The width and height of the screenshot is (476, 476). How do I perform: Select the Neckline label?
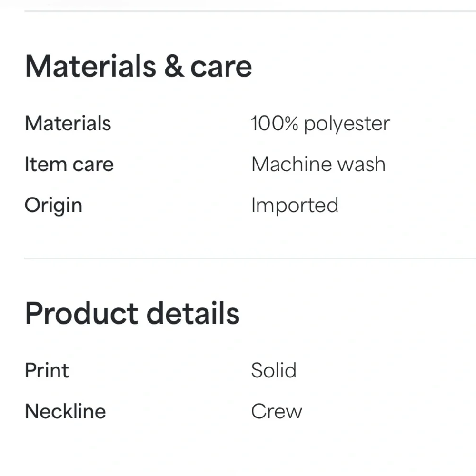pyautogui.click(x=65, y=411)
